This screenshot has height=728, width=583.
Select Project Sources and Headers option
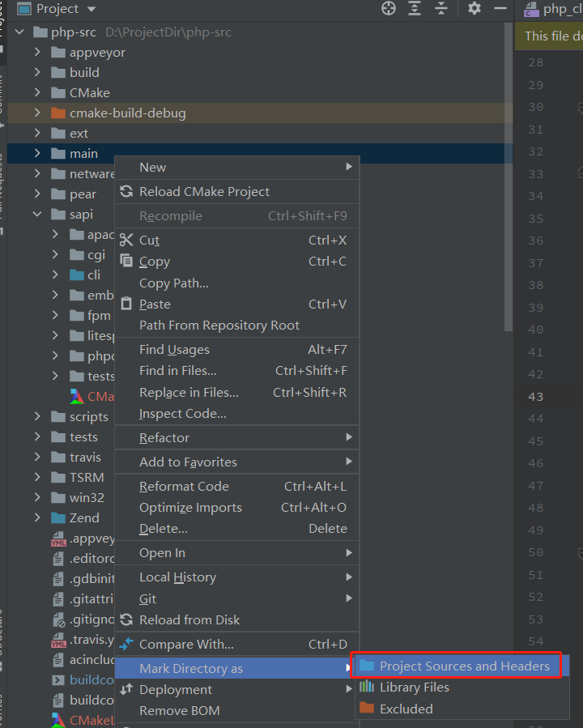coord(461,666)
